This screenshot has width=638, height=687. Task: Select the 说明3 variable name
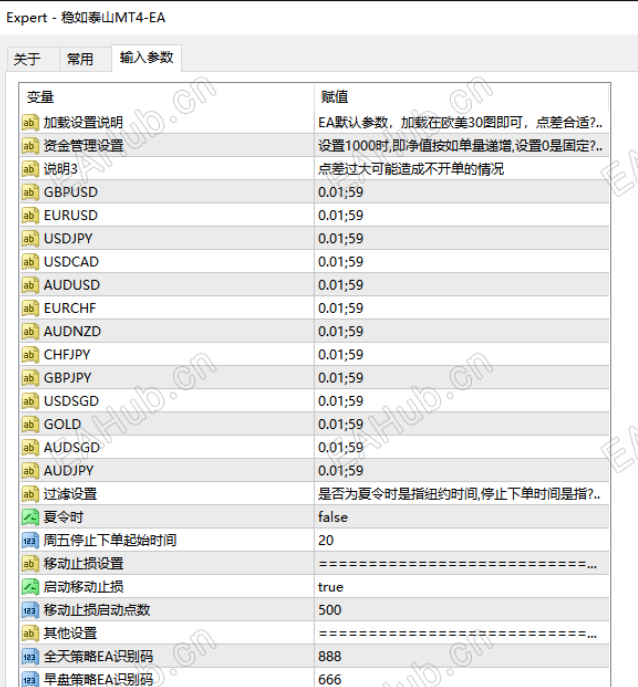(60, 169)
